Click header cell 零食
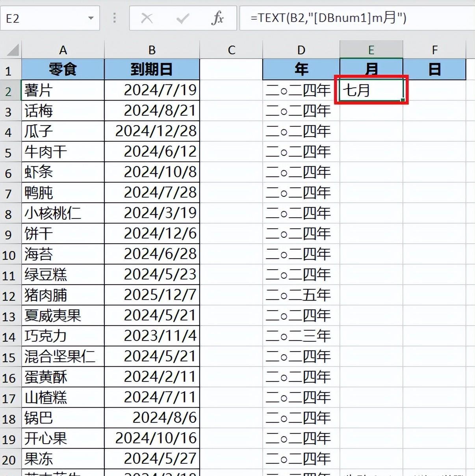Screen dimensions: 475x476 pyautogui.click(x=63, y=70)
